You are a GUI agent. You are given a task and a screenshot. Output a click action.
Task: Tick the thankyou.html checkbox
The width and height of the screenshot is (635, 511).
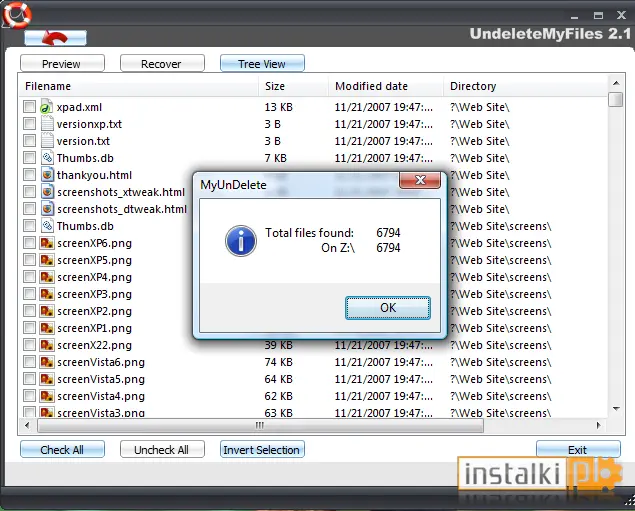[x=29, y=175]
